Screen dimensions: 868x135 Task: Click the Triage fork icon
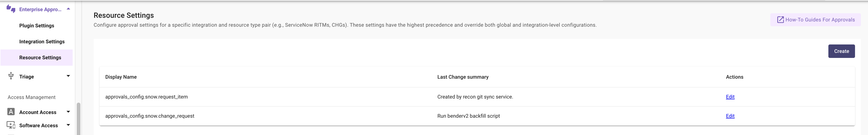click(x=11, y=76)
